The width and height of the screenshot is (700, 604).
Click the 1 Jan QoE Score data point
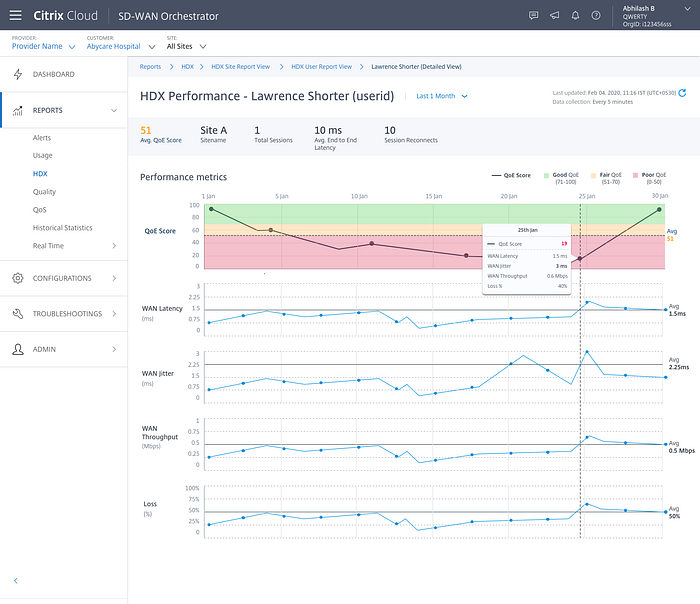211,209
